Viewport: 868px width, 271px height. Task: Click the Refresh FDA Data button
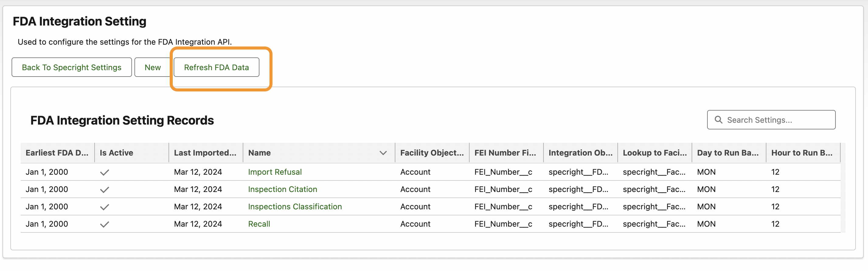216,67
